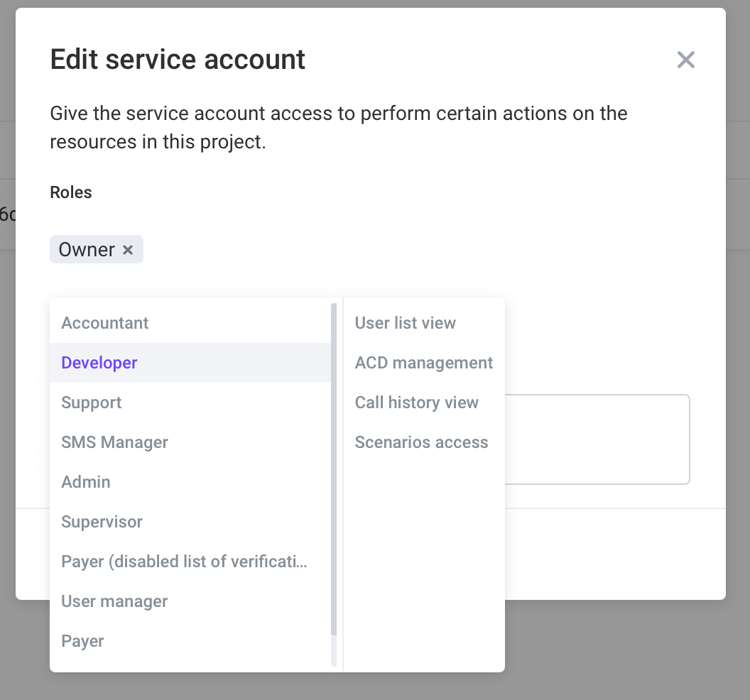
Task: Choose the User manager role
Action: 114,601
